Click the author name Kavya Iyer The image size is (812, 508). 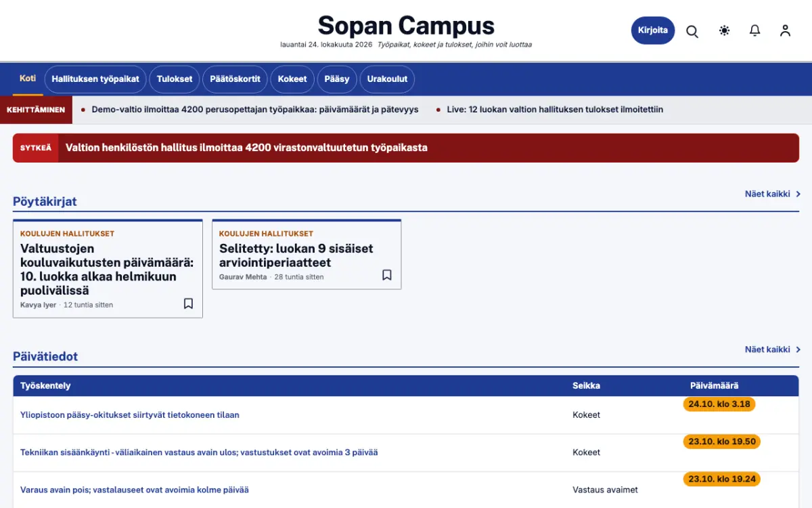pos(39,305)
